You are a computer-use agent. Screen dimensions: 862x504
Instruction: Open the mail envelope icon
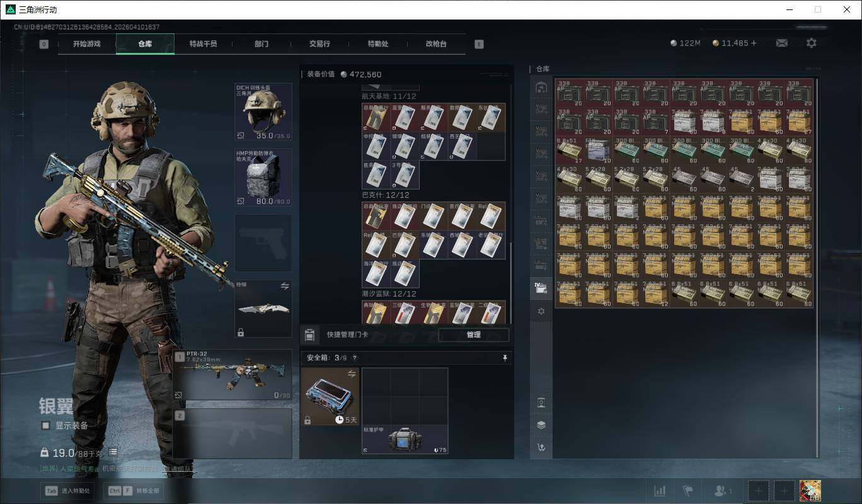(x=781, y=43)
